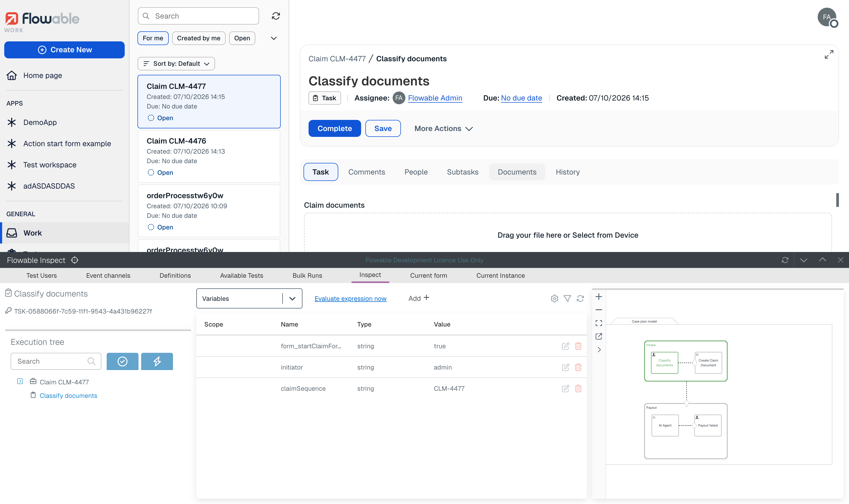Delete the claimSequence variable

[x=578, y=389]
